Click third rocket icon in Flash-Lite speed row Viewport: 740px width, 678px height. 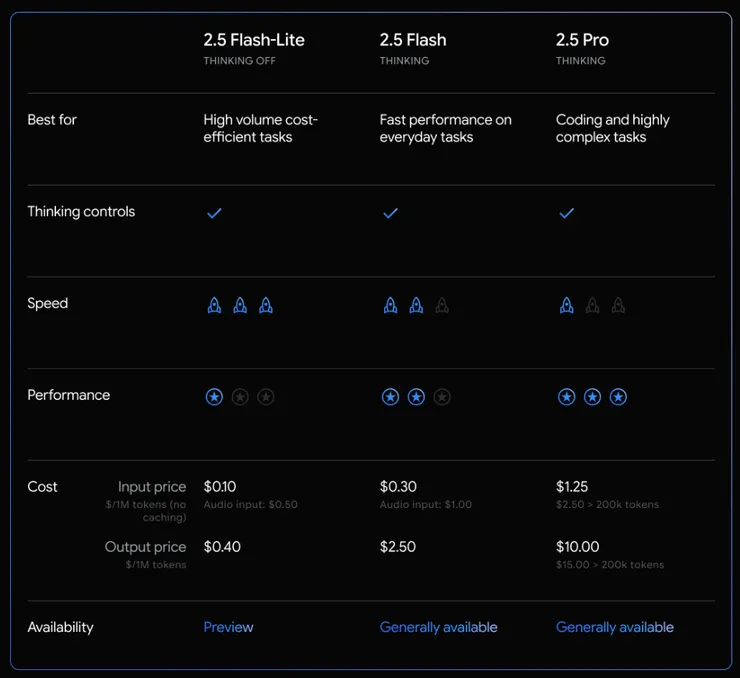pyautogui.click(x=266, y=305)
